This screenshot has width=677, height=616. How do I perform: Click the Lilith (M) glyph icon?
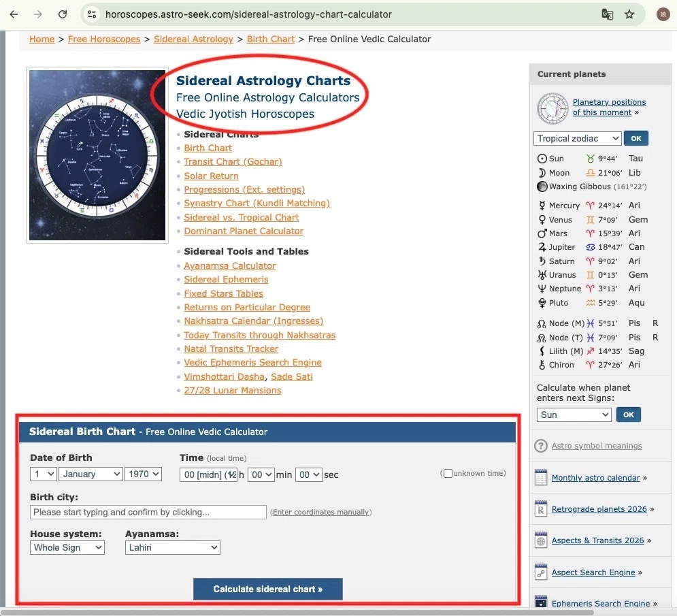542,351
